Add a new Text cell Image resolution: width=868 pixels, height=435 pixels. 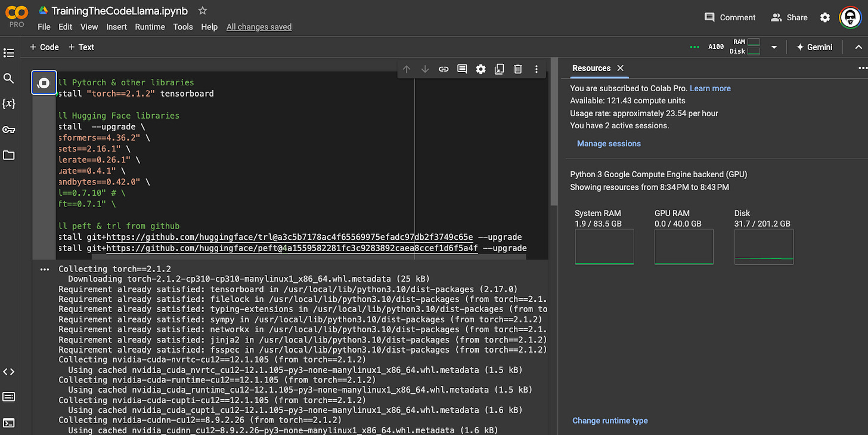[x=81, y=47]
